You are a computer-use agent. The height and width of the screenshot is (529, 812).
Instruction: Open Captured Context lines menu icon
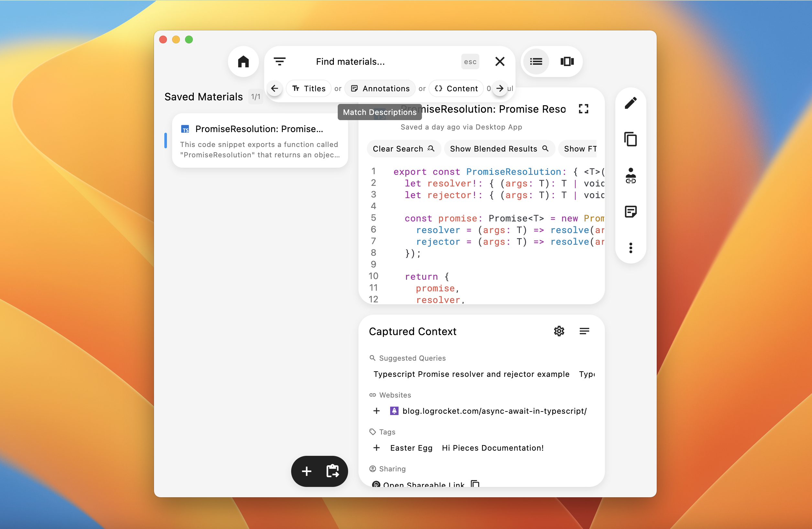point(584,331)
